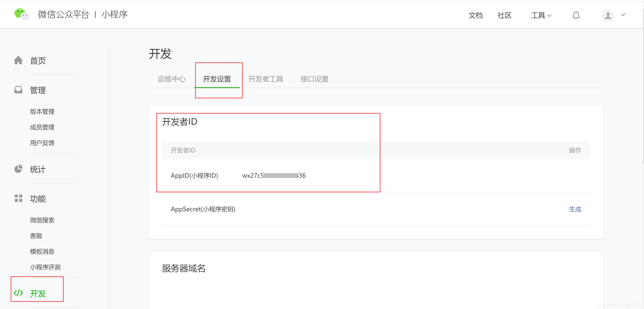The image size is (644, 309).
Task: Switch to the 开发设置 tab
Action: pos(217,79)
